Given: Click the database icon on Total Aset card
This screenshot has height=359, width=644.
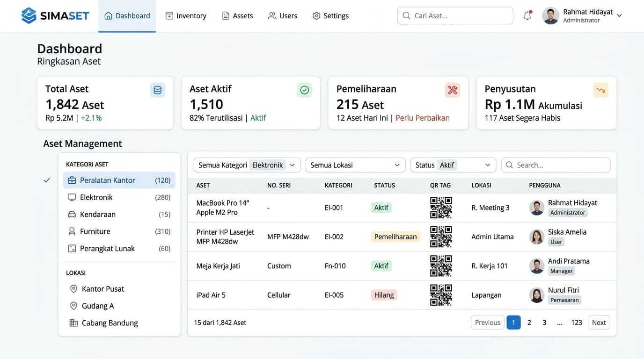Looking at the screenshot, I should 158,90.
